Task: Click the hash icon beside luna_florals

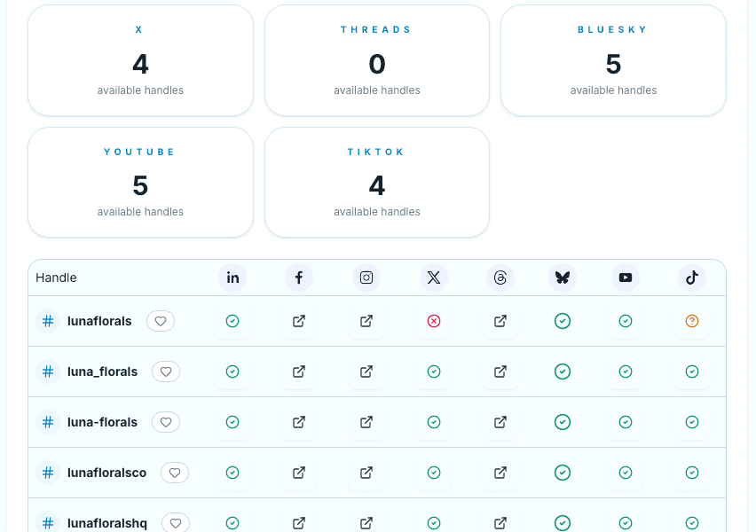Action: click(x=48, y=372)
